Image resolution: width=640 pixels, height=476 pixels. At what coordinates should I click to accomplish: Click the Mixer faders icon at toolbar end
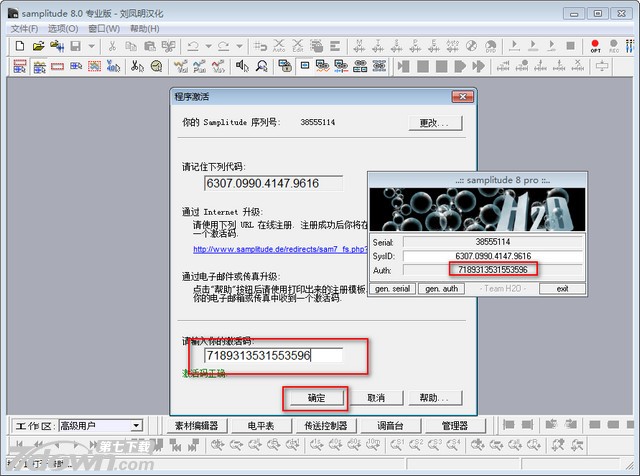pos(630,46)
